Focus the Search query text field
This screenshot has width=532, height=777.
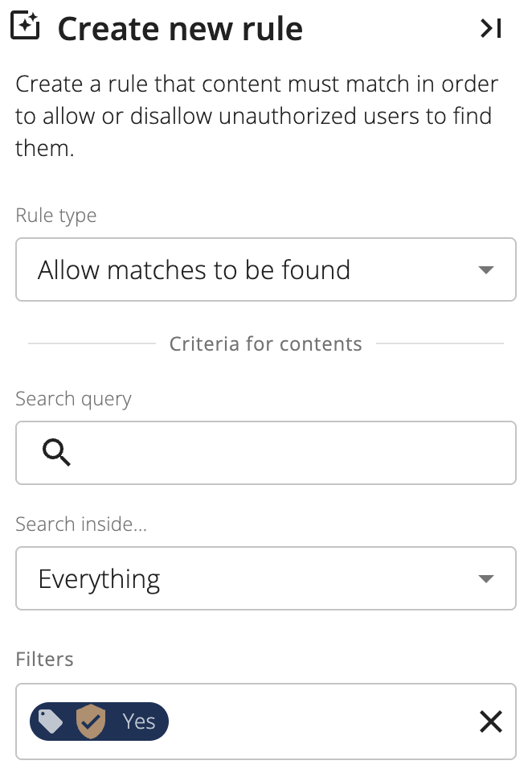[x=266, y=453]
